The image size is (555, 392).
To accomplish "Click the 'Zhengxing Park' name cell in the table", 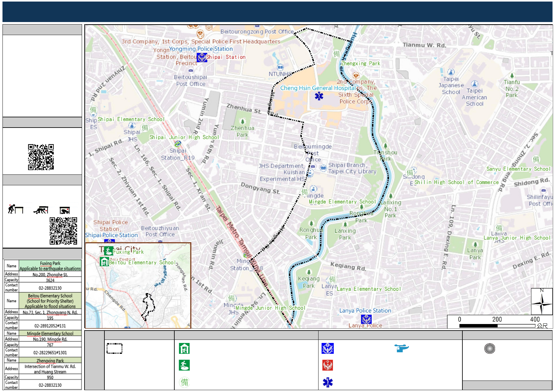I will [50, 360].
